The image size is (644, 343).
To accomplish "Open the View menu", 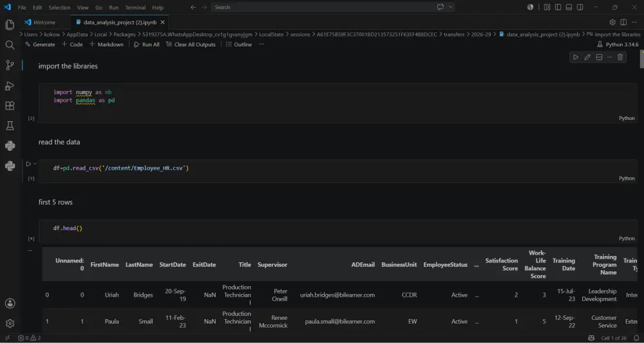I will [82, 7].
